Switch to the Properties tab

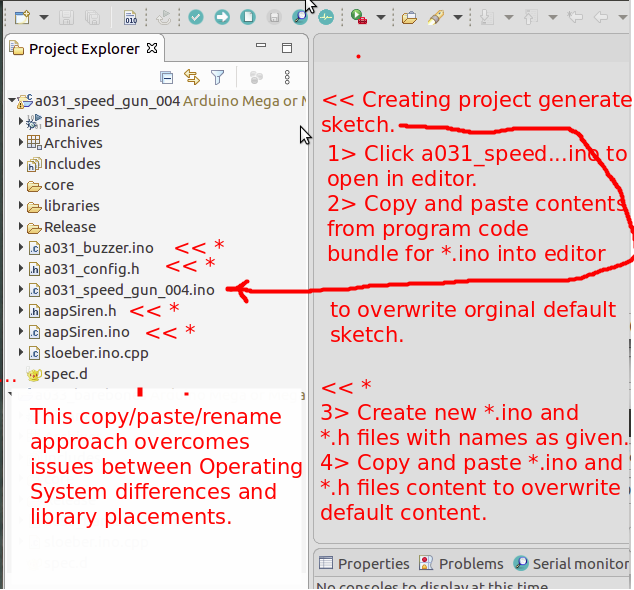click(364, 563)
